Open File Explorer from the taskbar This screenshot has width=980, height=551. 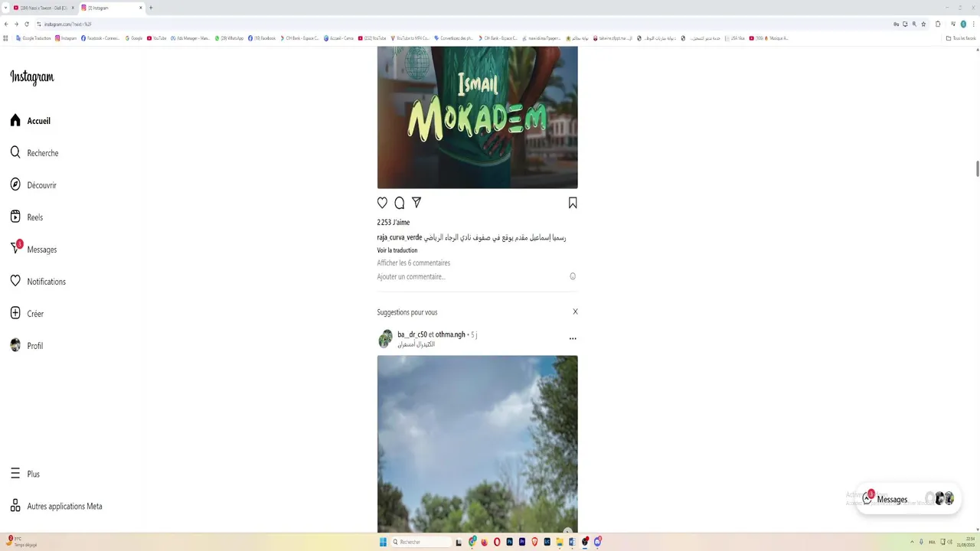(560, 542)
